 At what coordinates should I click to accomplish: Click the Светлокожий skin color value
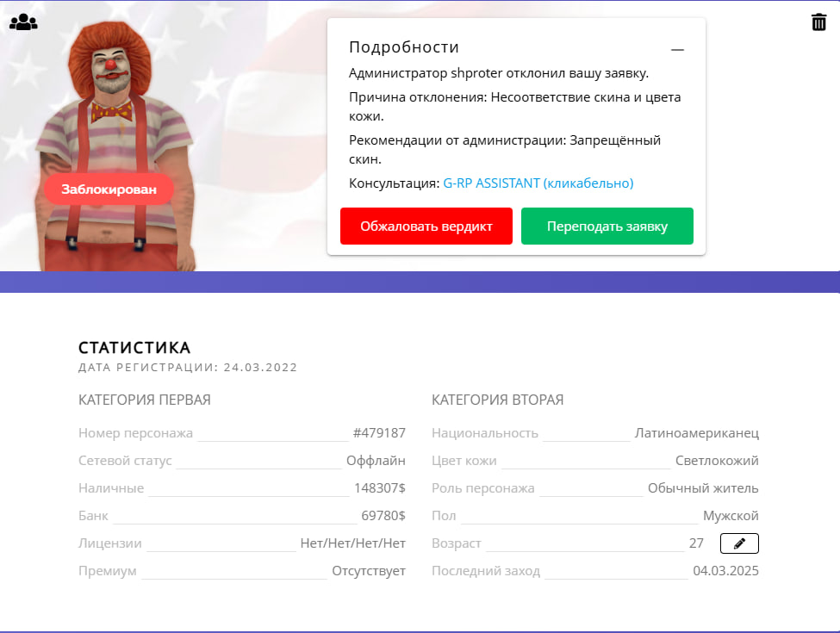[717, 461]
